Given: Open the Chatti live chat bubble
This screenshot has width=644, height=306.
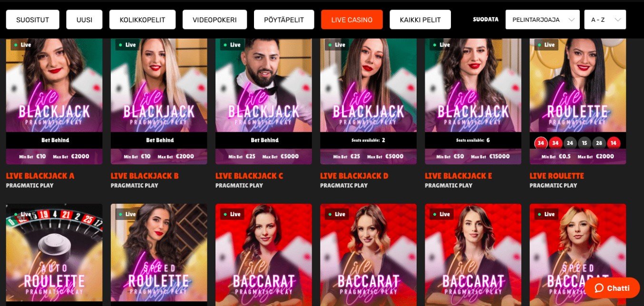Looking at the screenshot, I should 612,288.
